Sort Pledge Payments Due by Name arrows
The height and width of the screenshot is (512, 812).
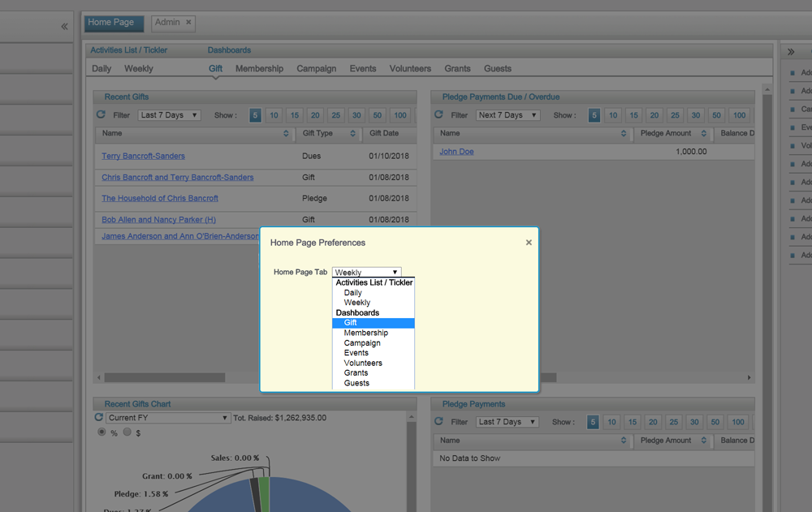pos(624,134)
